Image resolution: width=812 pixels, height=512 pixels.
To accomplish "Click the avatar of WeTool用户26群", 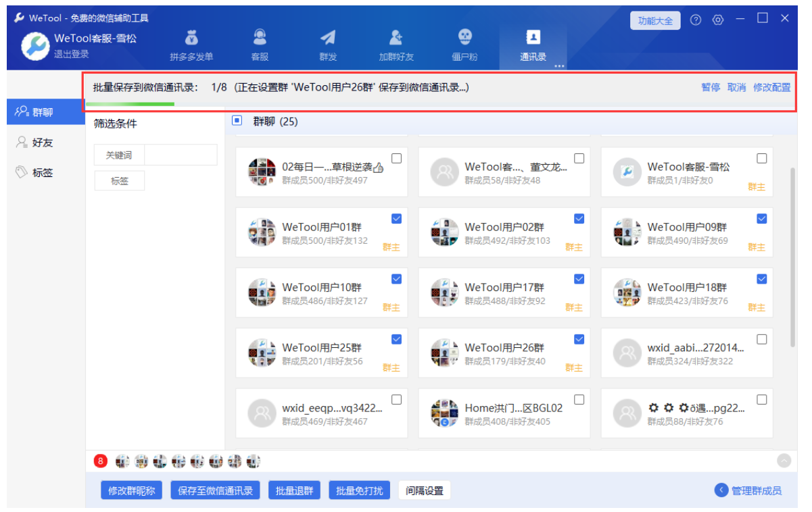I will [444, 353].
